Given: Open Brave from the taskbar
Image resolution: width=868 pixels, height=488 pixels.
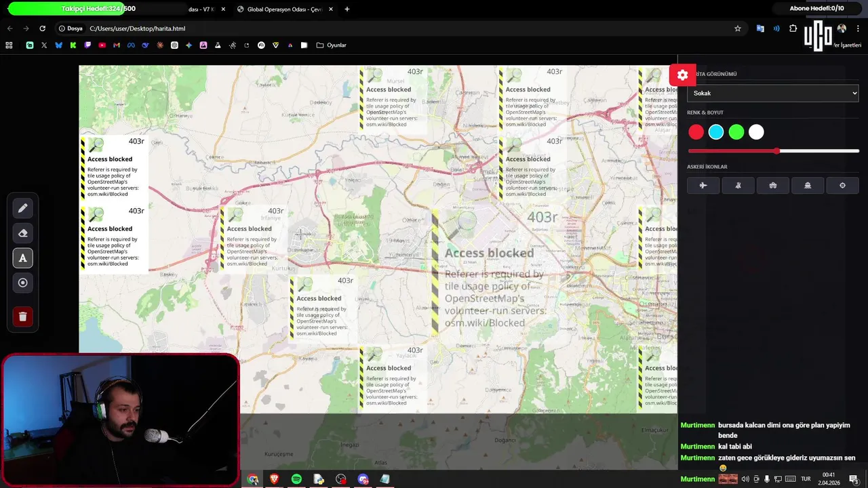Looking at the screenshot, I should click(274, 479).
